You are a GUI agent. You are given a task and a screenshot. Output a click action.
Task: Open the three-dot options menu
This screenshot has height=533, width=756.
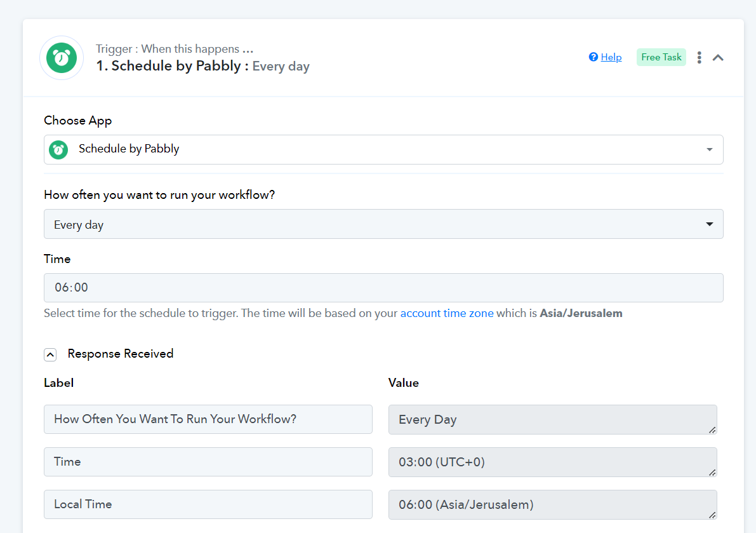699,57
